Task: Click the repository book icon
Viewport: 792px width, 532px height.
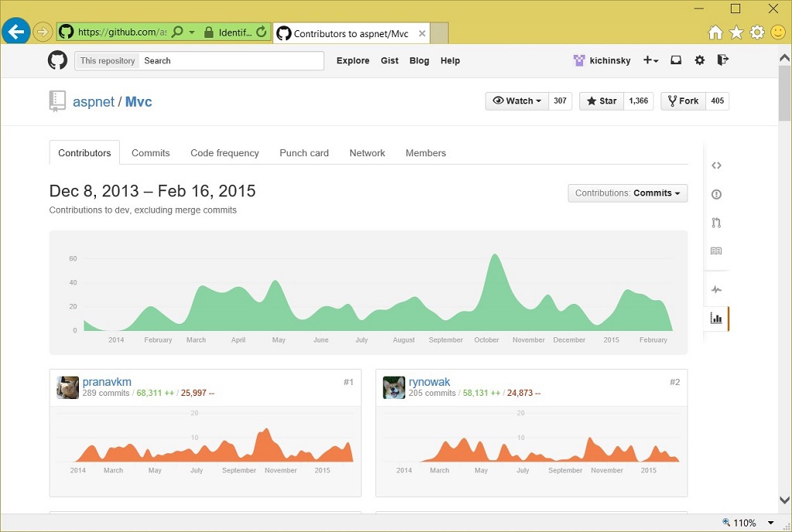Action: 57,101
